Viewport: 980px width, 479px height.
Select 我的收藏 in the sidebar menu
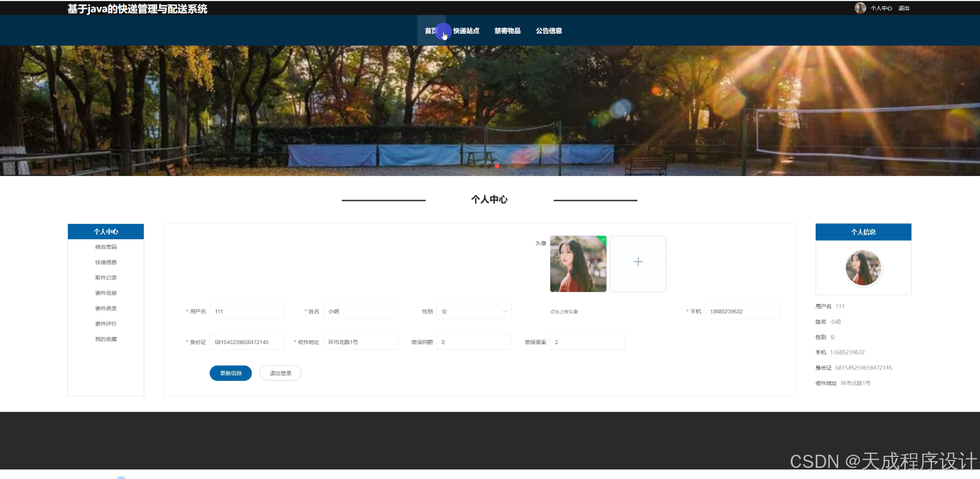click(105, 339)
